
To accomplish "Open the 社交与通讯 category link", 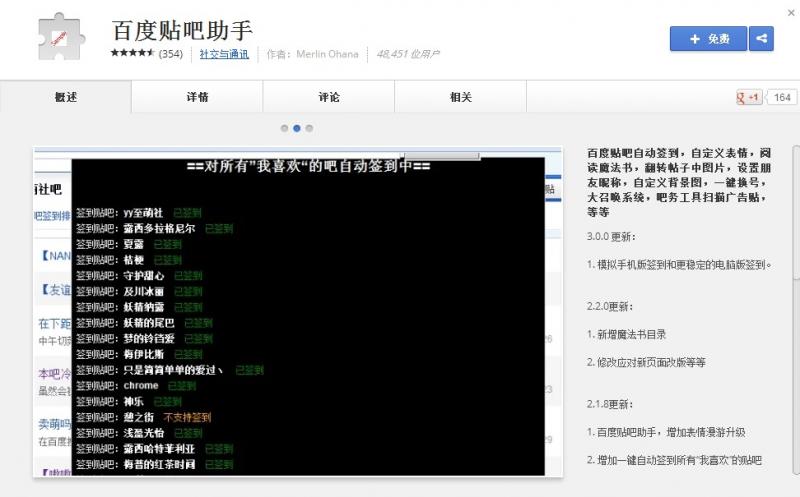I will click(224, 54).
